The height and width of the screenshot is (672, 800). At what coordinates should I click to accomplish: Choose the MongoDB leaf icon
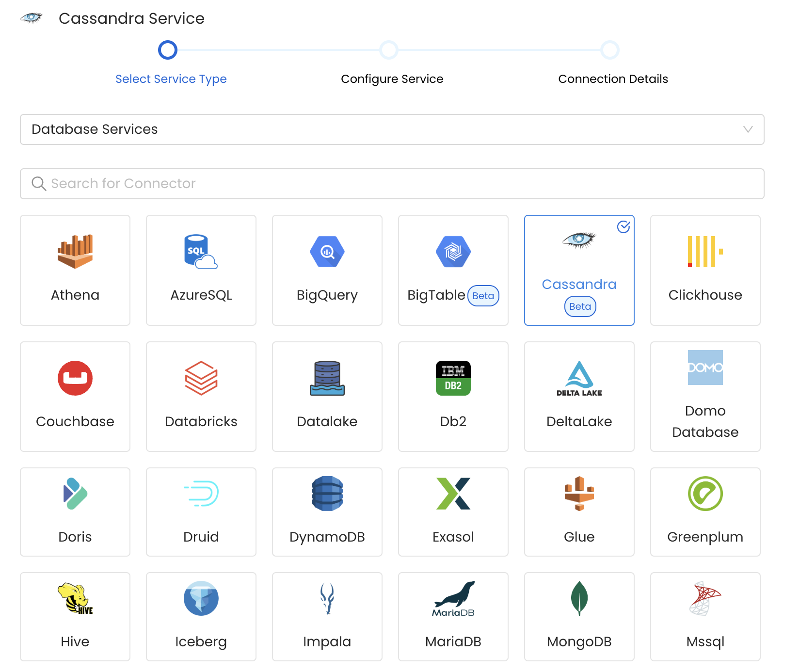[x=579, y=599]
